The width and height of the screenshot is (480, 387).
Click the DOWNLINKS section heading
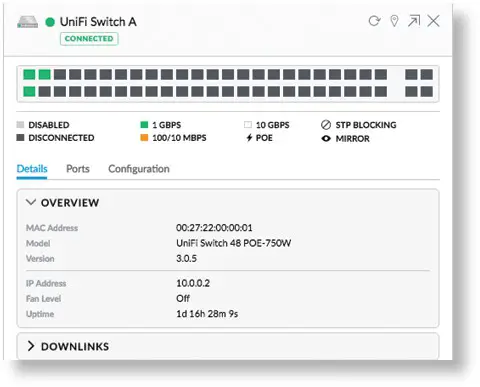[x=75, y=347]
